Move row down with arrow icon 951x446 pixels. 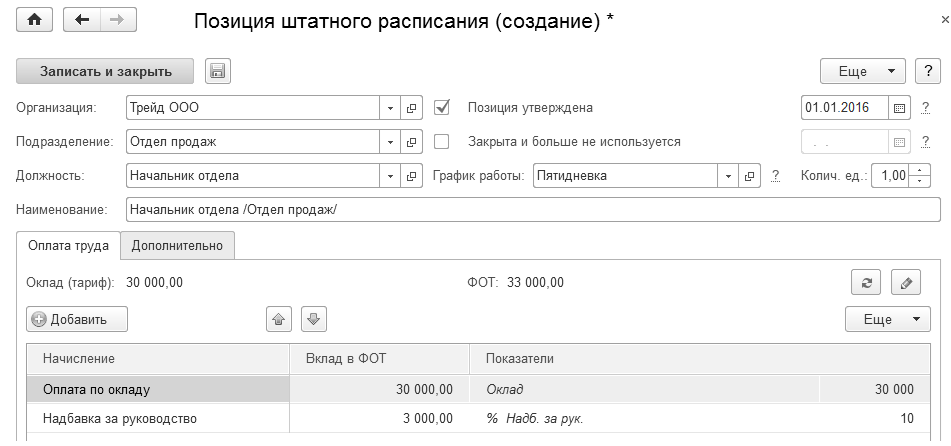click(314, 319)
